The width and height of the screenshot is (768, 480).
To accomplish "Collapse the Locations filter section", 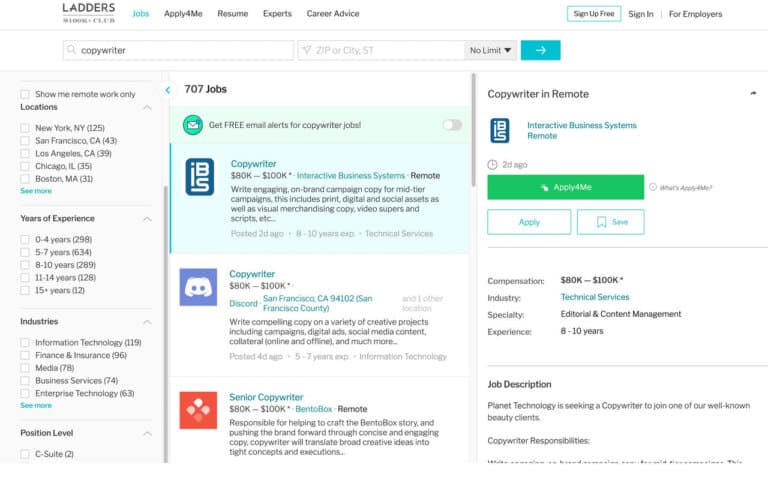I will point(147,107).
